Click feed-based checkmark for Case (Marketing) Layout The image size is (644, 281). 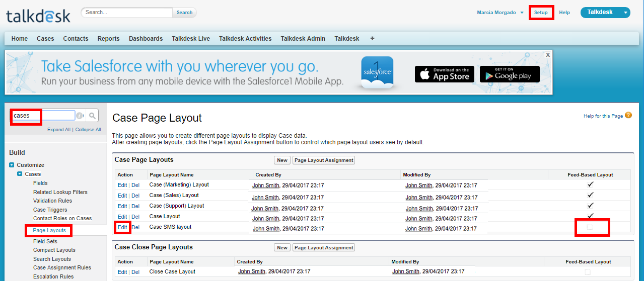(591, 184)
